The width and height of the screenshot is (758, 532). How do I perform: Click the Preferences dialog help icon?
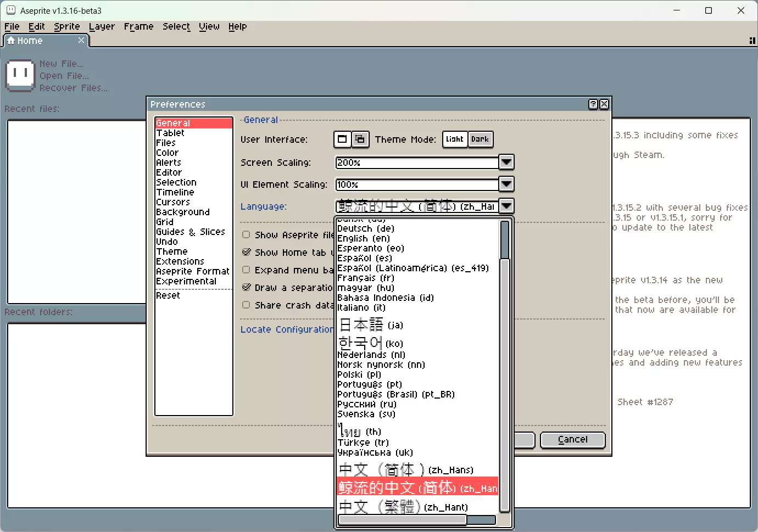click(593, 104)
